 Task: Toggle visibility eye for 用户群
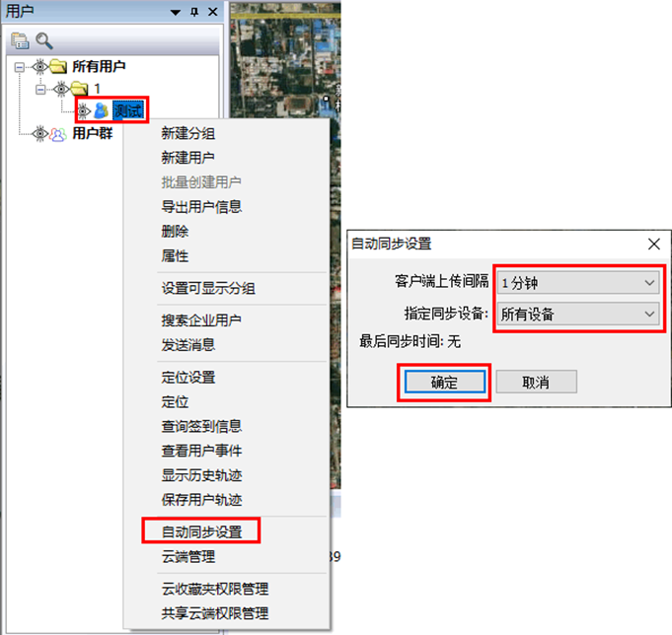(39, 134)
